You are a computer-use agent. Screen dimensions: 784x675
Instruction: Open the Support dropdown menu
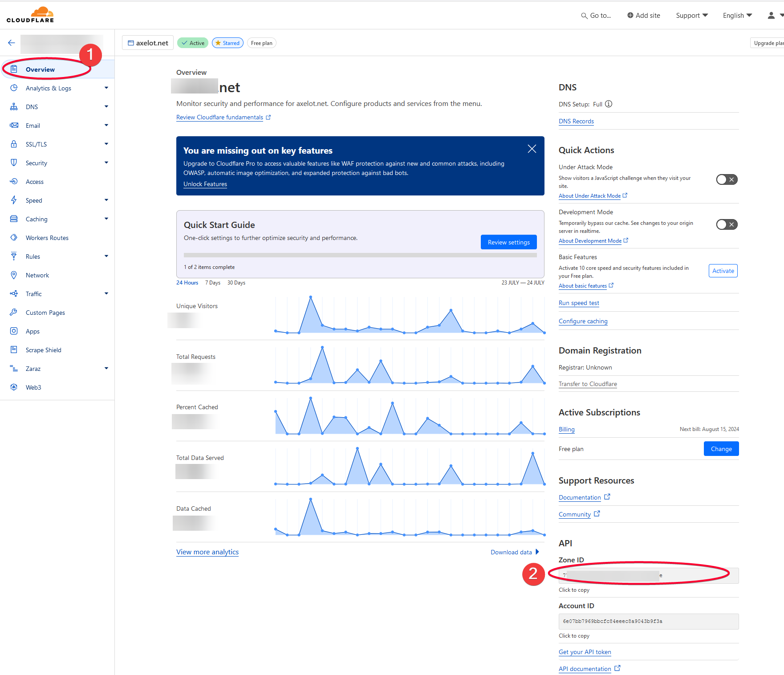click(691, 15)
